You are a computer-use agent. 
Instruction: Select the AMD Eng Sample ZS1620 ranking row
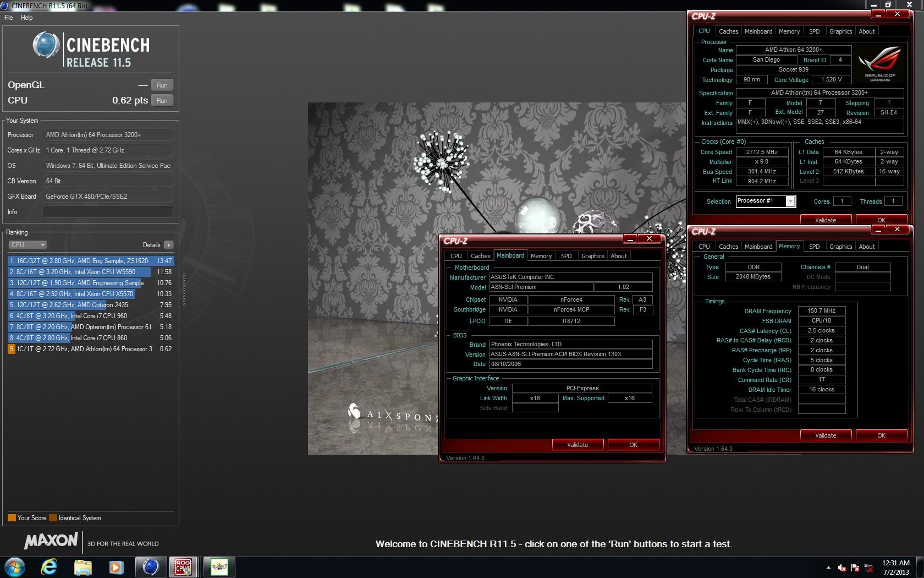click(x=91, y=261)
